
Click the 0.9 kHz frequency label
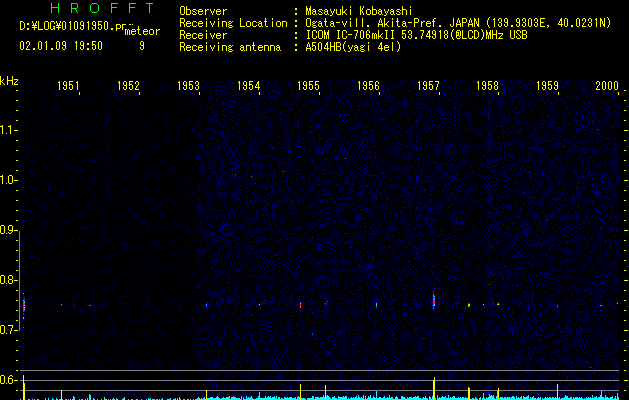(x=8, y=230)
